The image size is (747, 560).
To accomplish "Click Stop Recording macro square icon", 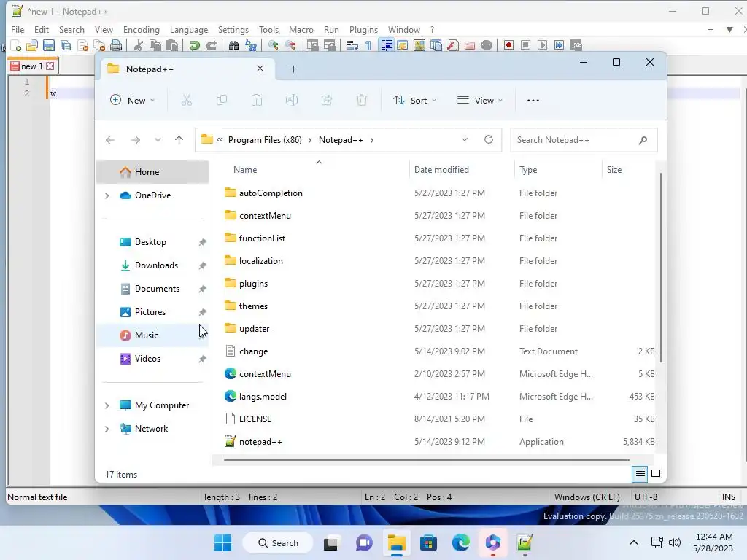I will point(525,45).
